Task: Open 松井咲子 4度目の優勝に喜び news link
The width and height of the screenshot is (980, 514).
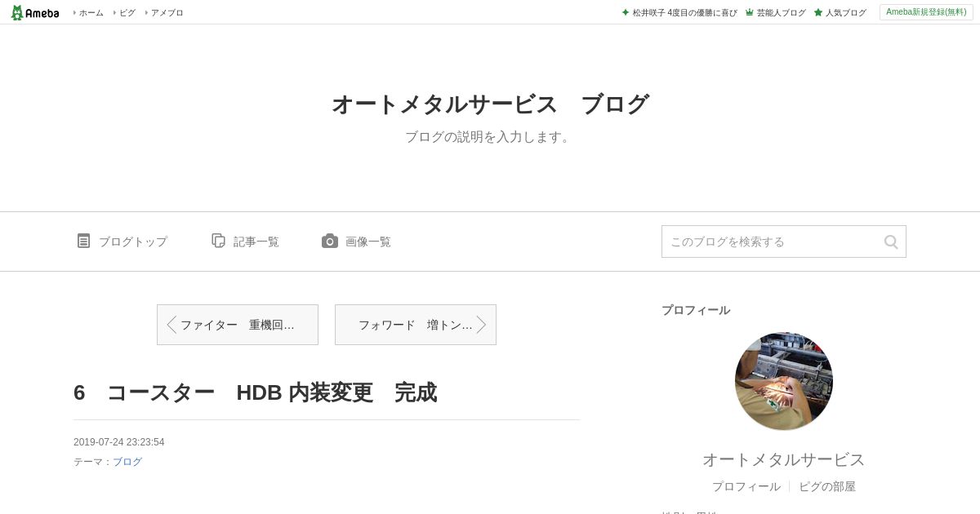Action: point(684,13)
